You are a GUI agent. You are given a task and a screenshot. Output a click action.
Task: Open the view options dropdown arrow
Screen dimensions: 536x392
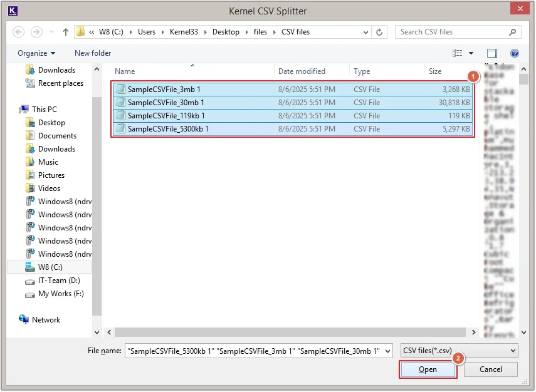471,53
